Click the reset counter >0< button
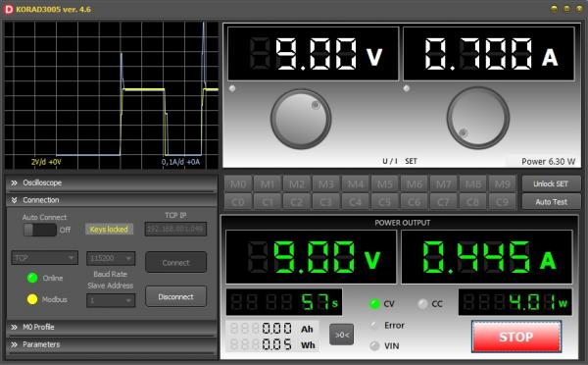This screenshot has height=365, width=588. [x=341, y=335]
